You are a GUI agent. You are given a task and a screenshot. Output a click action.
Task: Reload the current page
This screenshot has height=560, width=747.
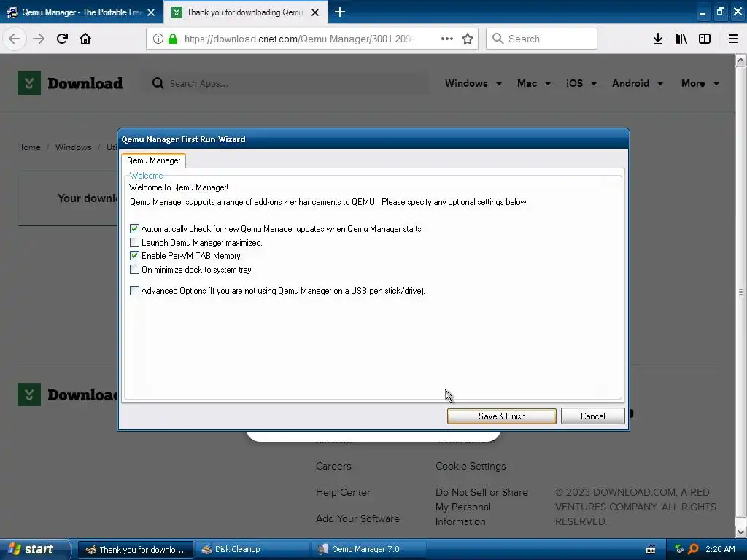click(62, 39)
